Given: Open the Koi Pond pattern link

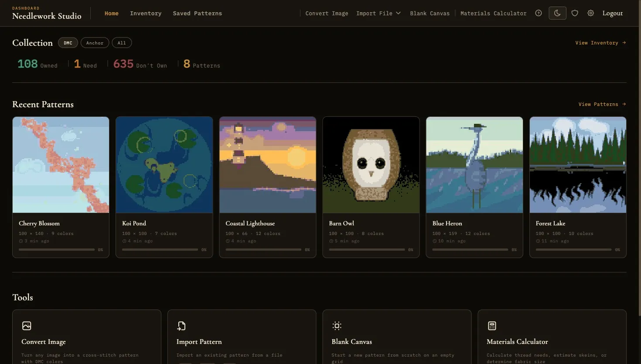Looking at the screenshot, I should [134, 223].
